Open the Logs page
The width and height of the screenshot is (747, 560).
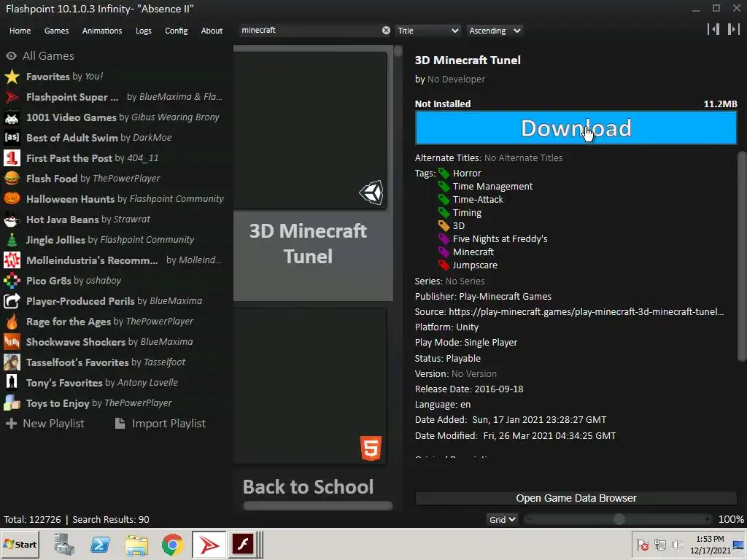[144, 31]
